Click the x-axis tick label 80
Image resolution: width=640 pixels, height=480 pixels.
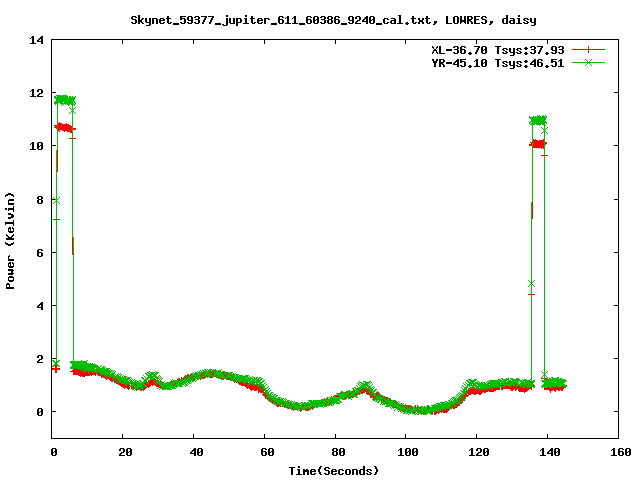338,452
